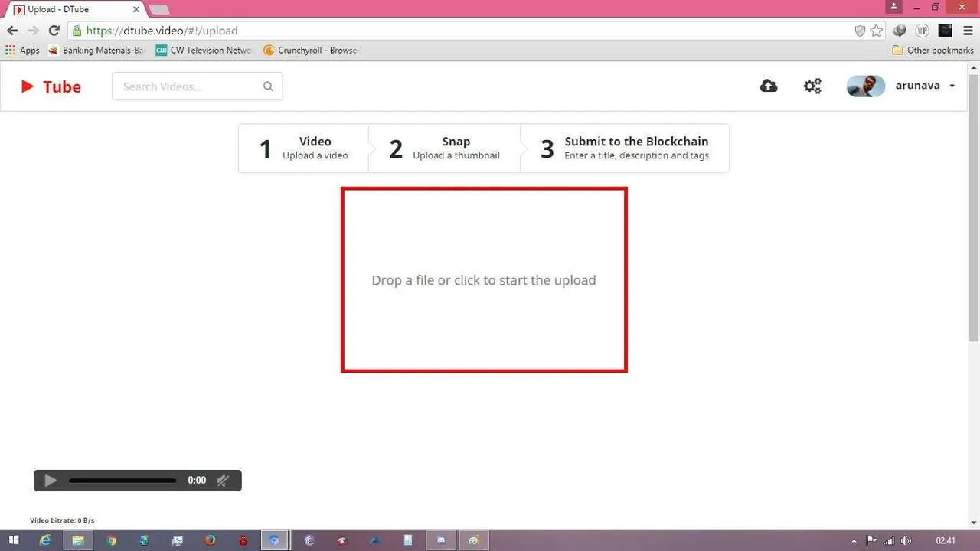Viewport: 980px width, 551px height.
Task: Open the cloud upload icon
Action: 769,86
